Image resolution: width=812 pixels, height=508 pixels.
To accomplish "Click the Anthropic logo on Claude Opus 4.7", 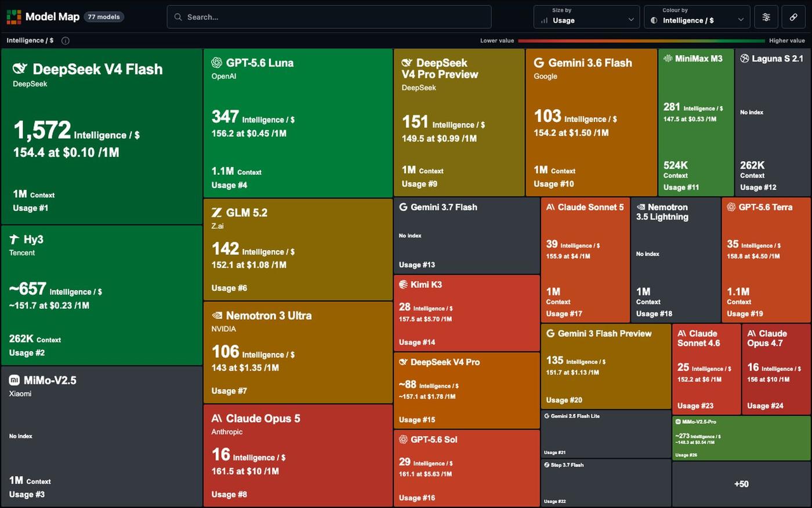I will [752, 334].
